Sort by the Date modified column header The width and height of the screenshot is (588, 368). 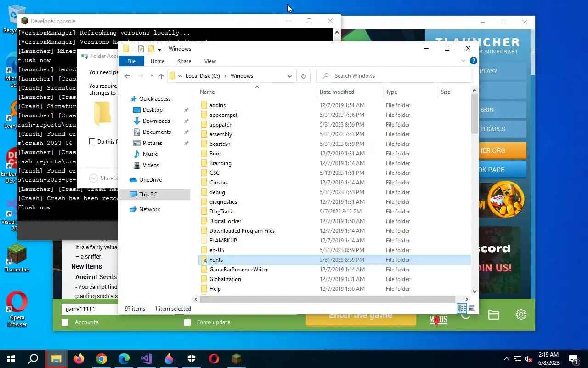350,92
